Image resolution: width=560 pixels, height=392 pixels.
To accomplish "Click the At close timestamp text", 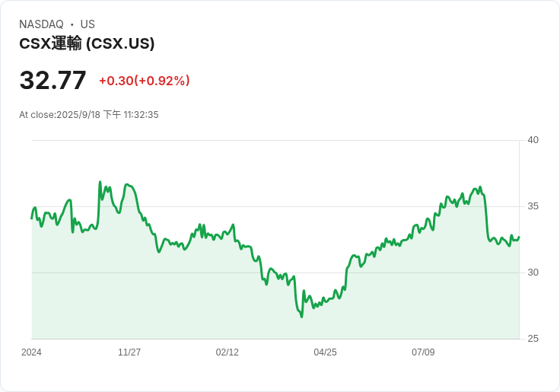I will click(88, 115).
